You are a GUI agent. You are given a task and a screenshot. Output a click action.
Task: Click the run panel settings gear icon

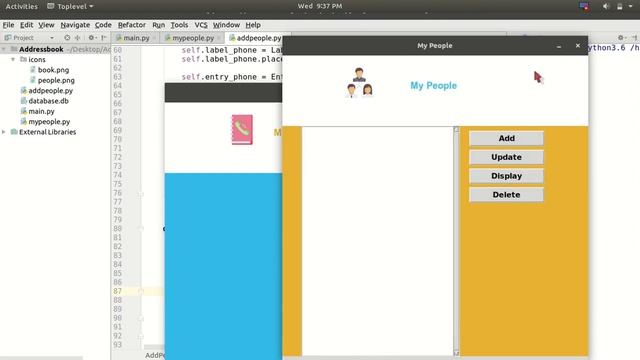(621, 38)
